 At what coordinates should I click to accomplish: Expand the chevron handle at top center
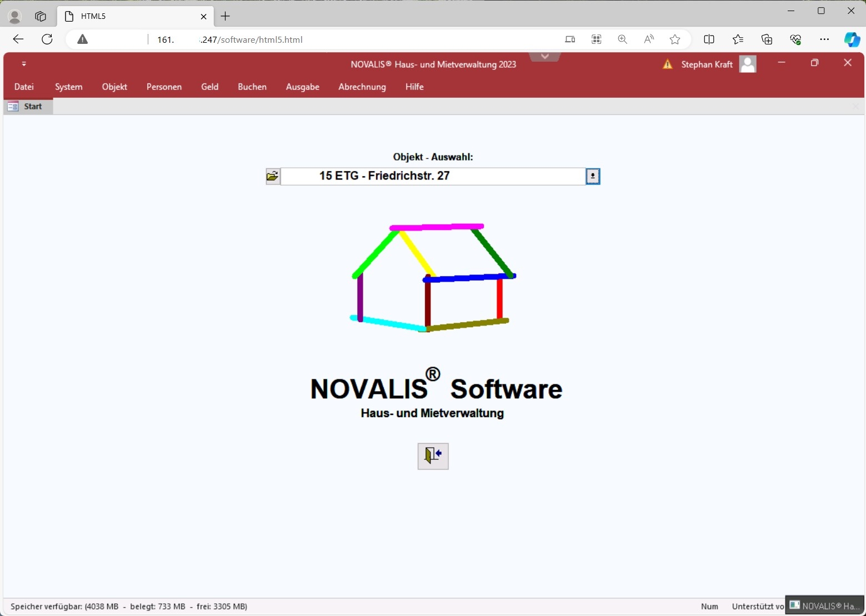[545, 57]
